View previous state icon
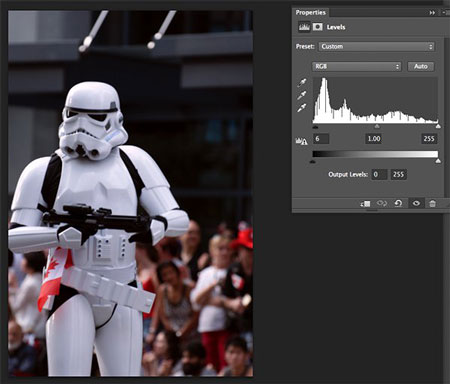Image resolution: width=450 pixels, height=384 pixels. click(x=382, y=203)
